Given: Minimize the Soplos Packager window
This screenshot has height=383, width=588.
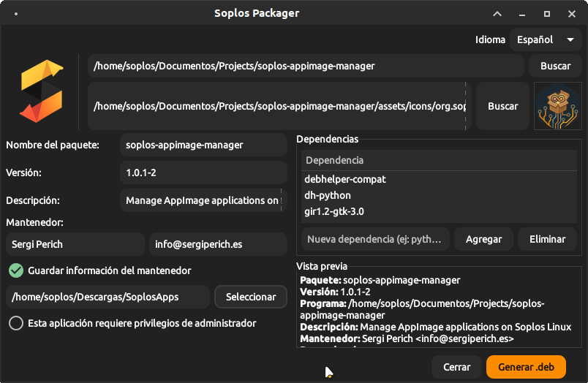Looking at the screenshot, I should [x=522, y=14].
